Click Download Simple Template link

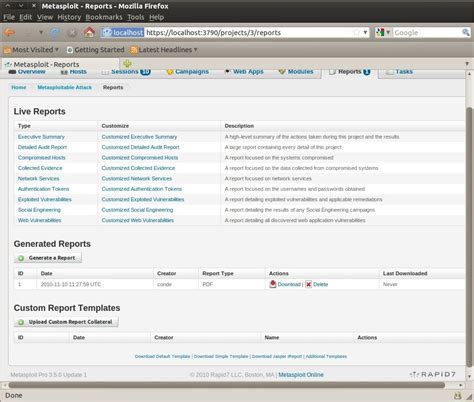[x=221, y=356]
